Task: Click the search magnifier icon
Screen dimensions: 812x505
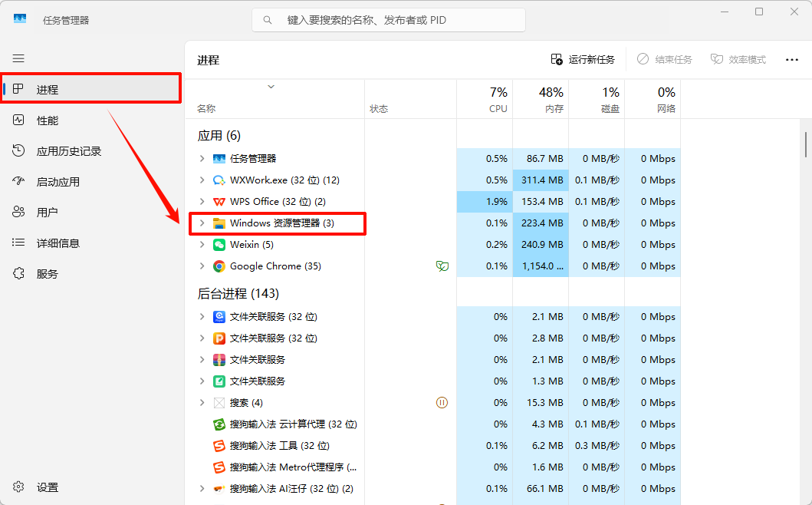Action: click(267, 20)
